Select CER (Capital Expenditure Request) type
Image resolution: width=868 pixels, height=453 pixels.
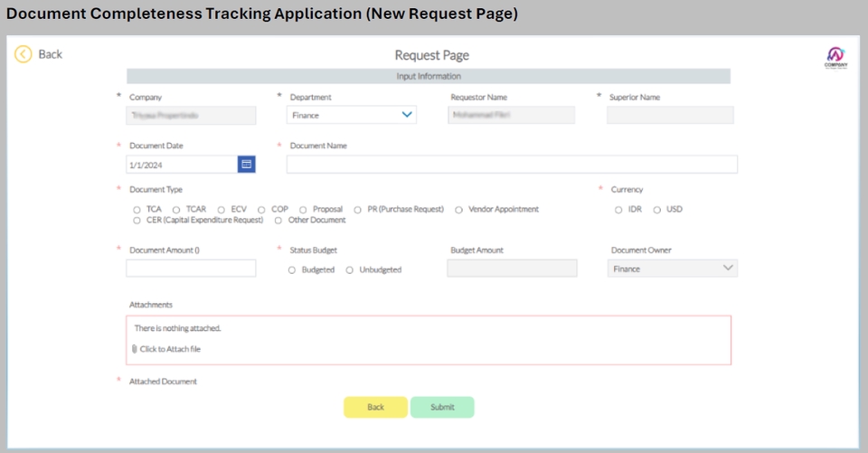(x=137, y=221)
